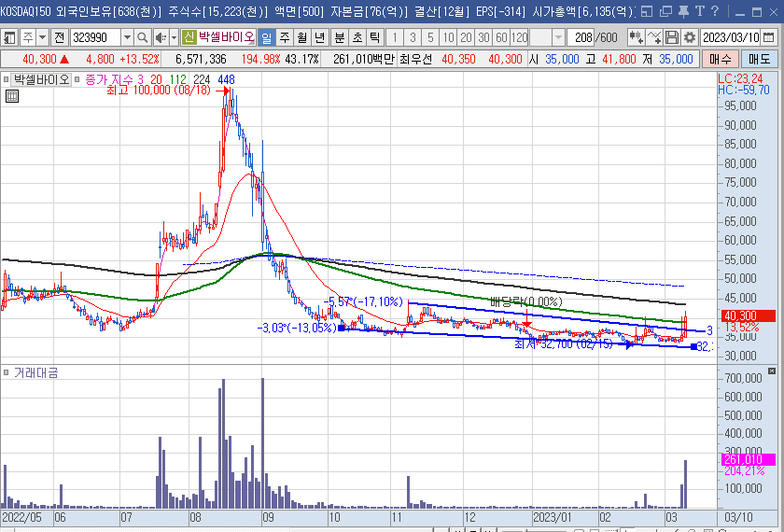784x532 pixels.
Task: Close the 거래대금 volume panel
Action: [772, 371]
